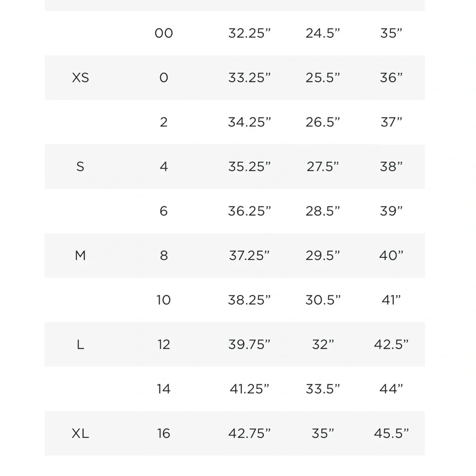Select the 33.5" measurement
The width and height of the screenshot is (476, 476).
[323, 389]
